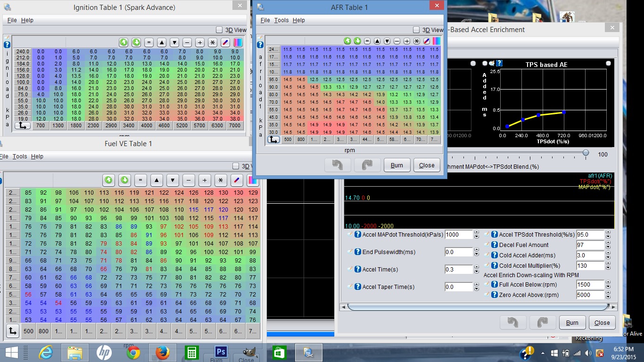Click set-equal icon in Ignition Table toolbar

(149, 42)
